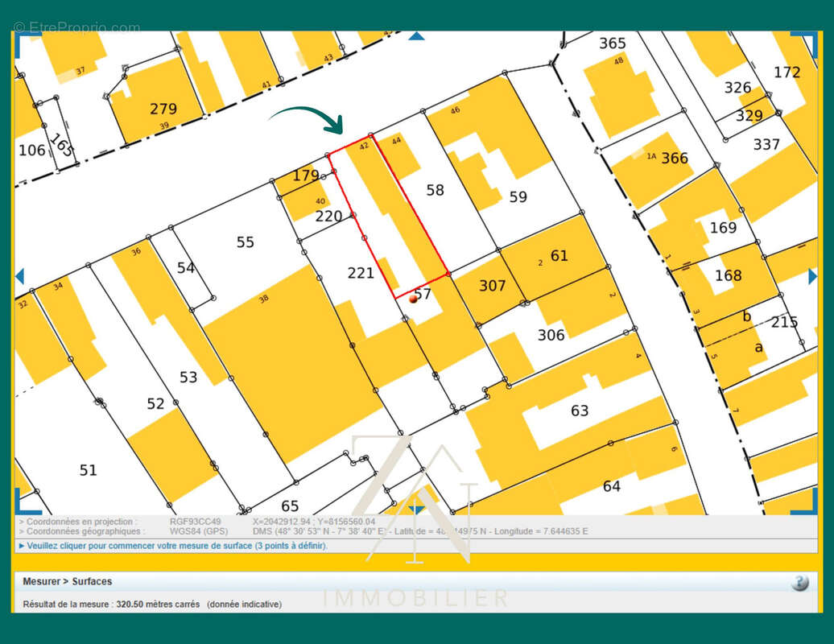Select parcel 366 on the map
Image resolution: width=834 pixels, height=644 pixels.
[x=675, y=159]
